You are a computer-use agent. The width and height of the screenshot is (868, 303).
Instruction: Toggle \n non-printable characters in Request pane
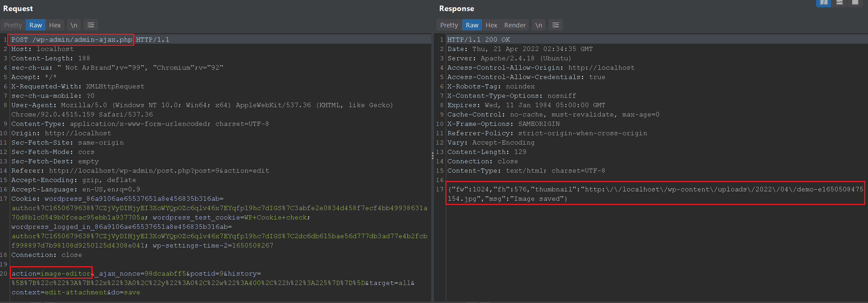(74, 25)
